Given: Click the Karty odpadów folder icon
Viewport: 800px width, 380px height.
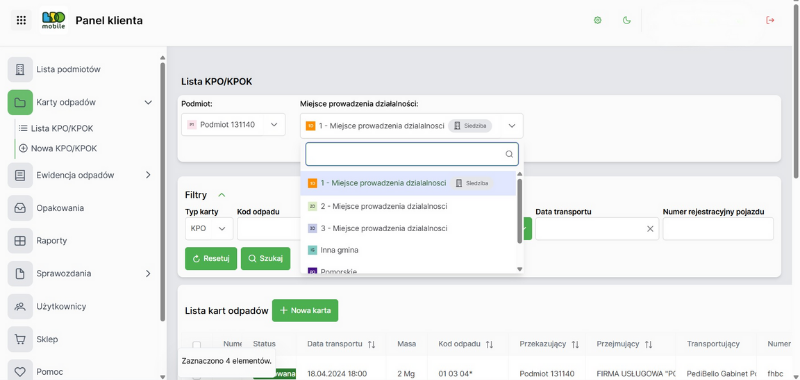Looking at the screenshot, I should pos(20,102).
